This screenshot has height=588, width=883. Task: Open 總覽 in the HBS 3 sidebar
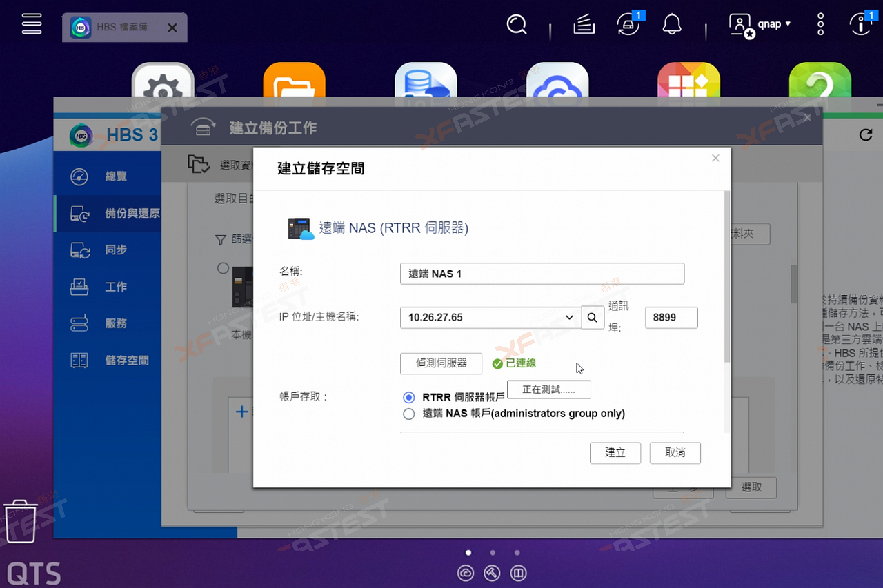click(x=107, y=176)
